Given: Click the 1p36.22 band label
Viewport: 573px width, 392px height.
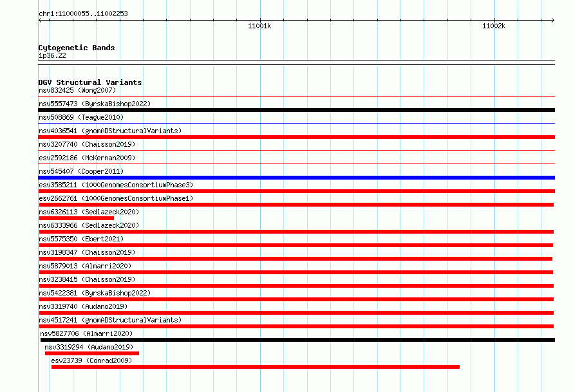Looking at the screenshot, I should point(52,55).
